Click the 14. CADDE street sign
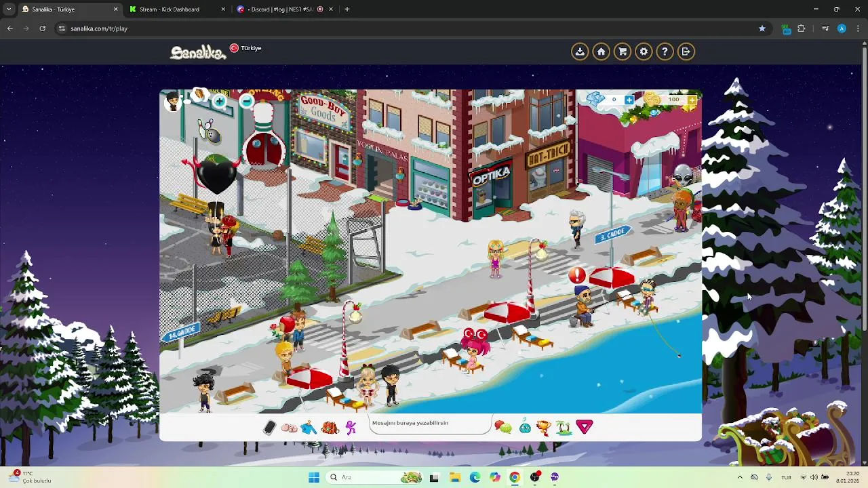Image resolution: width=868 pixels, height=488 pixels. tap(181, 331)
